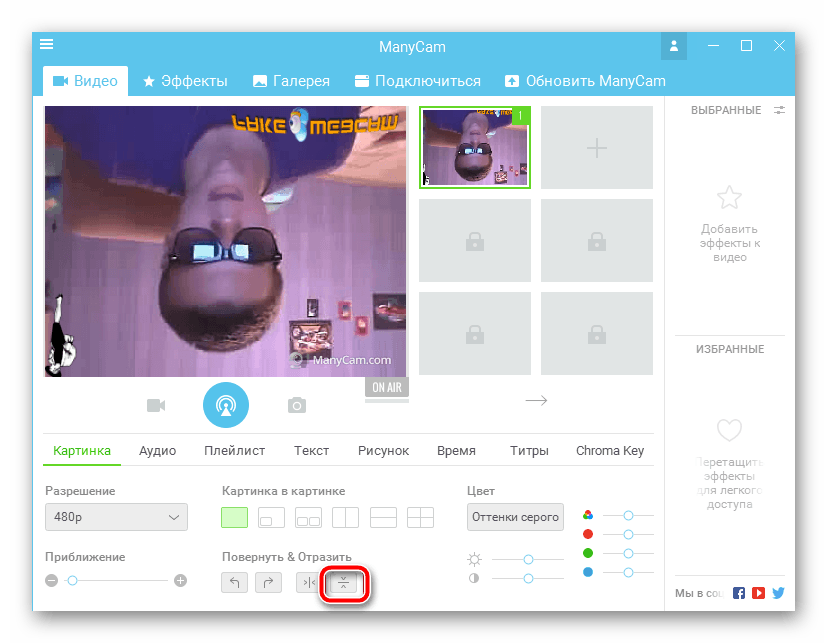Open the user account profile icon

click(674, 46)
